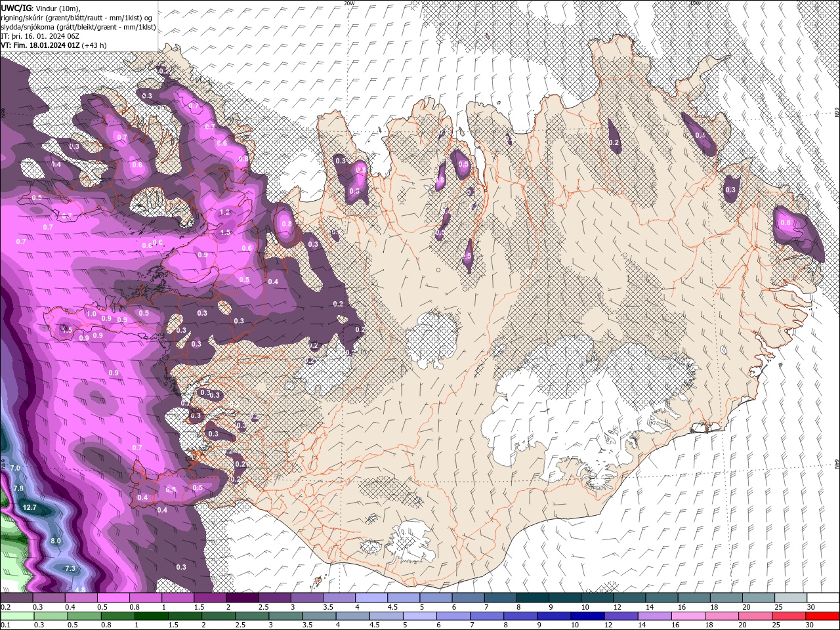This screenshot has height=630, width=840.
Task: Click the 'IT: þri. 16. 01. 2024 06Z' line
Action: 40,36
